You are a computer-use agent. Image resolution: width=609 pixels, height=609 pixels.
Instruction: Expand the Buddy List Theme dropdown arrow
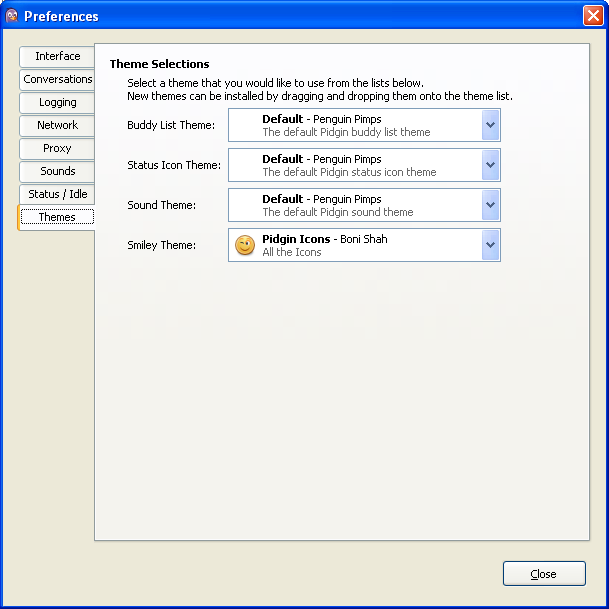[x=490, y=125]
